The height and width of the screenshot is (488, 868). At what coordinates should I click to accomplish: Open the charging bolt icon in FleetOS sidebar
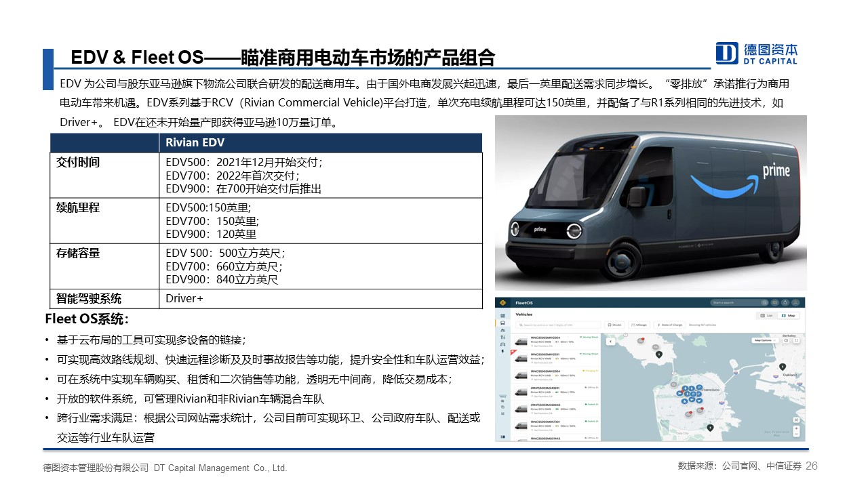point(502,352)
